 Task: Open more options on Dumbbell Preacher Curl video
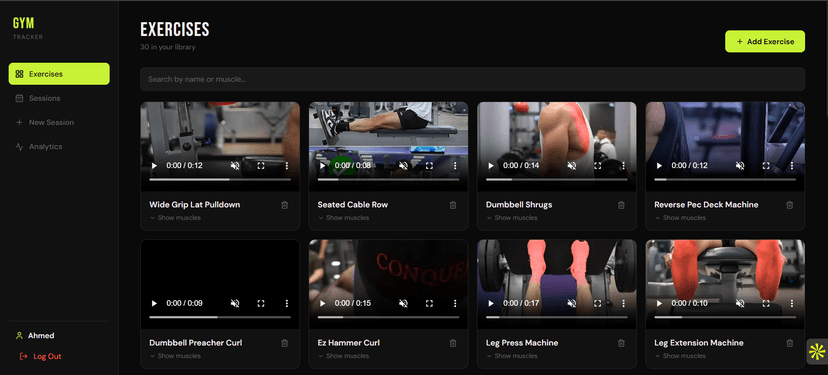coord(287,304)
